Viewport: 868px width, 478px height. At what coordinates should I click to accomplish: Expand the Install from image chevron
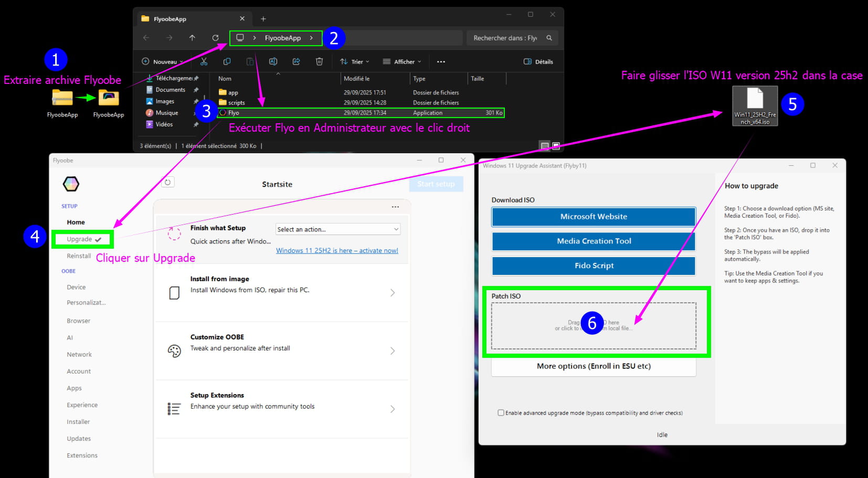392,293
